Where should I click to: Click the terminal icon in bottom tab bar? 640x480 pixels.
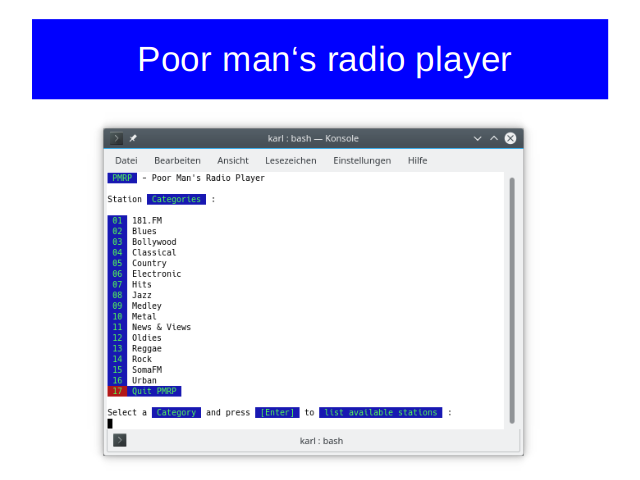coord(120,440)
